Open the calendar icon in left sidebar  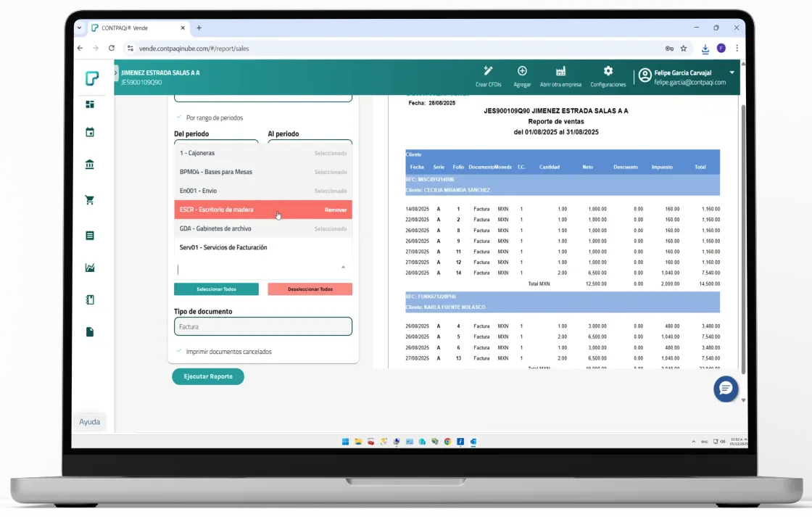[90, 133]
